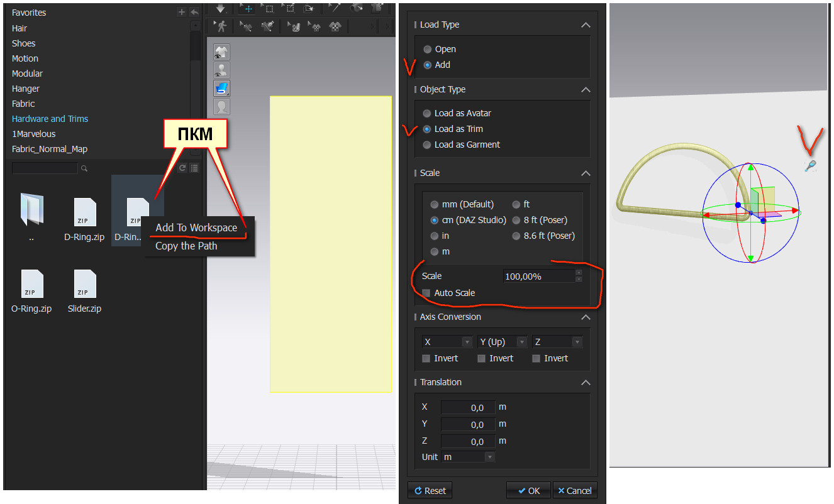
Task: Click the Translation Z value field
Action: point(468,441)
